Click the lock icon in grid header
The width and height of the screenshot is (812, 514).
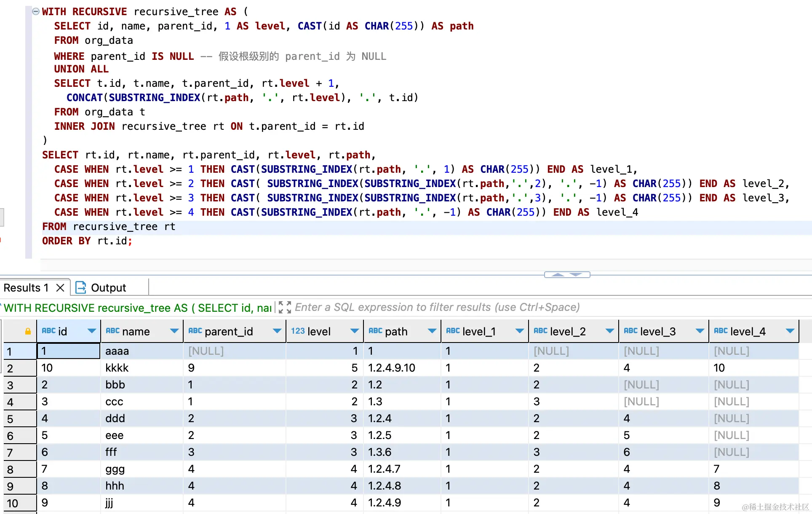[28, 332]
